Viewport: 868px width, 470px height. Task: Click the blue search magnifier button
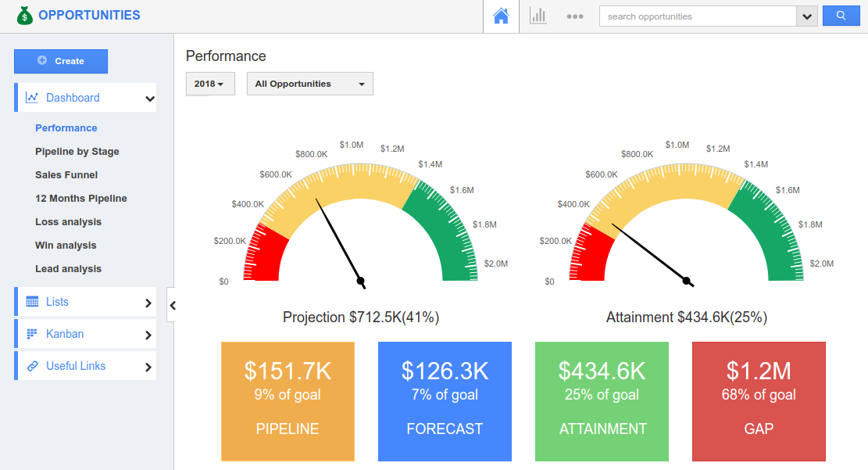[x=841, y=16]
